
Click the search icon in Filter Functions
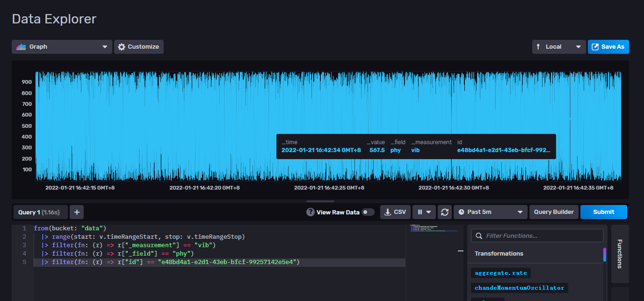(479, 236)
